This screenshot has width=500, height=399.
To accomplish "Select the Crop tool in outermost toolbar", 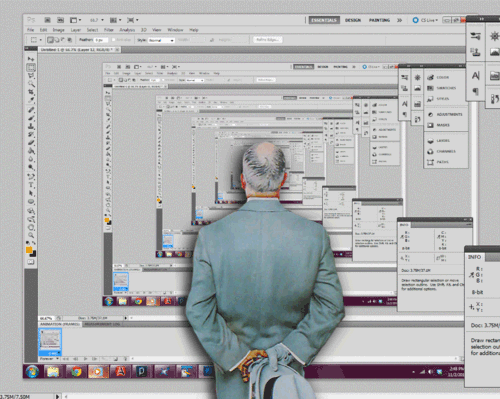I will point(31,92).
